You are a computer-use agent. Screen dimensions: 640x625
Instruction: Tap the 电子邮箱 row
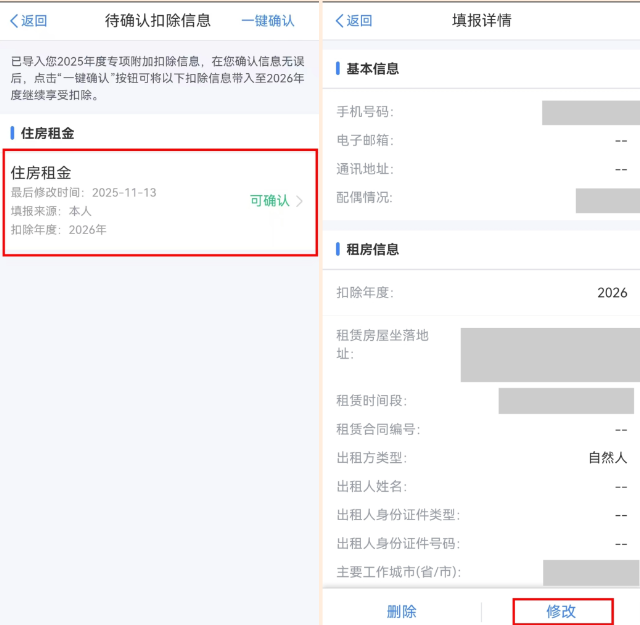pos(482,141)
